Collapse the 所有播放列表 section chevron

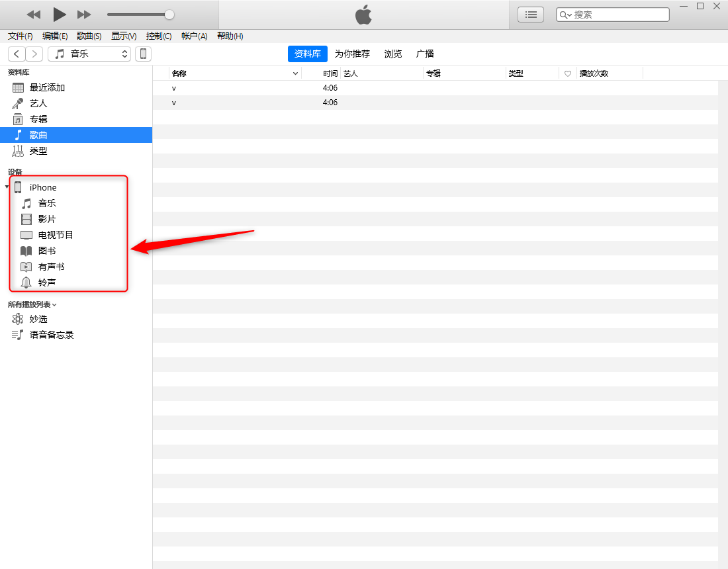pyautogui.click(x=54, y=305)
